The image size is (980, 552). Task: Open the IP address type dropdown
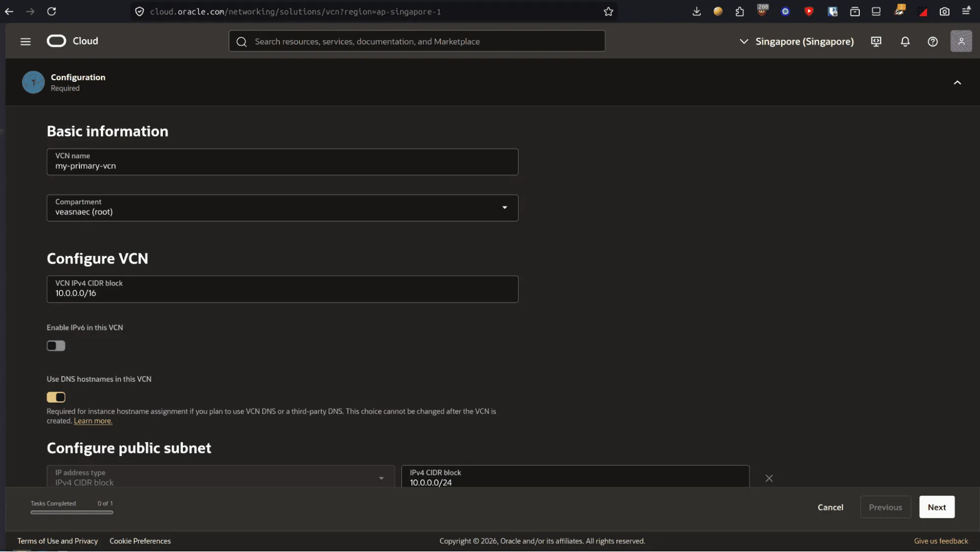pyautogui.click(x=221, y=477)
